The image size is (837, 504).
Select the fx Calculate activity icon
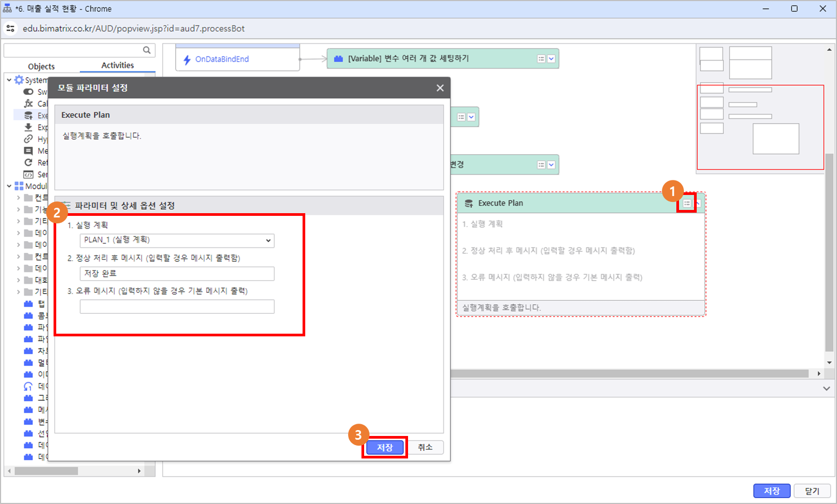(28, 103)
